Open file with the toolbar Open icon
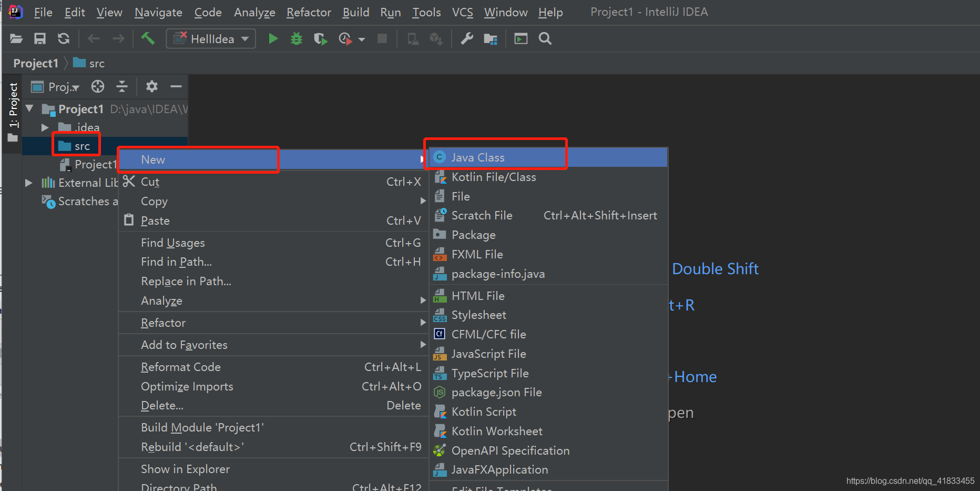Screen dimensions: 980x491 pos(16,38)
